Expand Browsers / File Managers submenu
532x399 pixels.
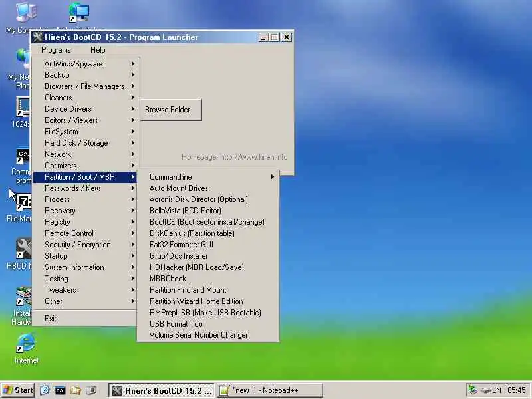point(85,86)
